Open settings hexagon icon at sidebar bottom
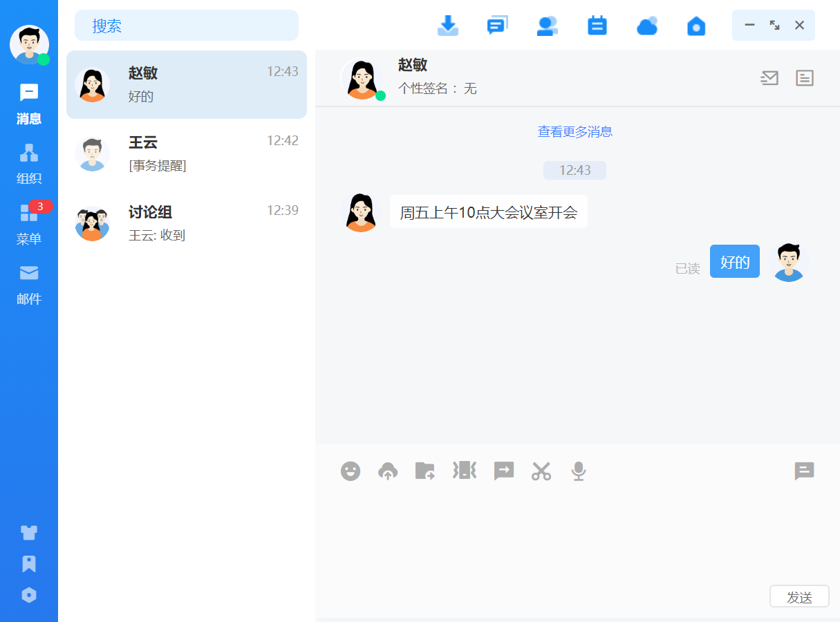 [29, 595]
